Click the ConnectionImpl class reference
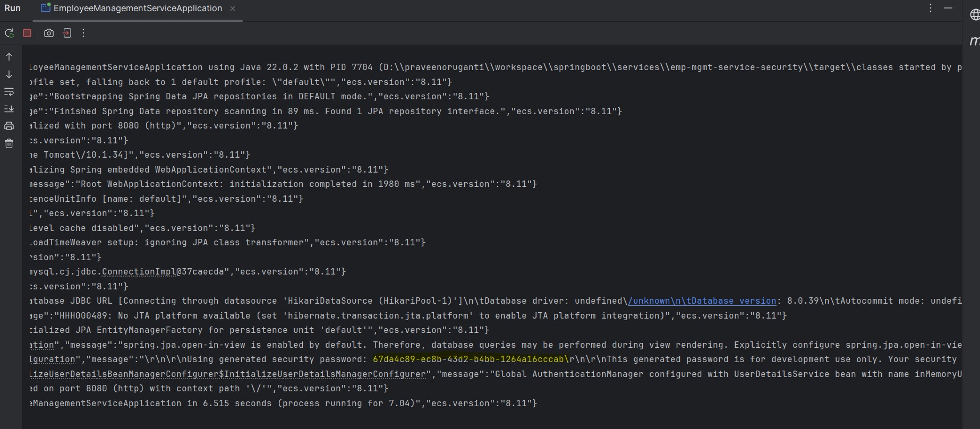The height and width of the screenshot is (429, 980). (139, 272)
